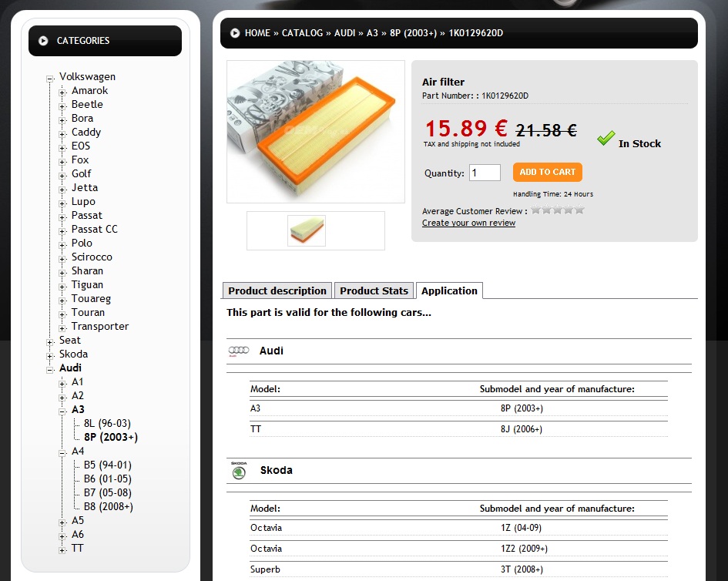The image size is (728, 581).
Task: Open the Touareg category
Action: tap(91, 299)
